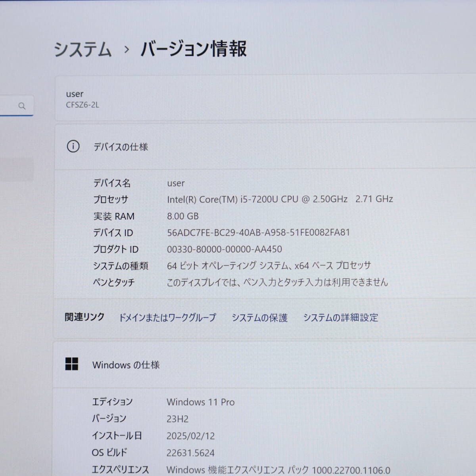
Task: Click the エディション label
Action: pyautogui.click(x=112, y=402)
